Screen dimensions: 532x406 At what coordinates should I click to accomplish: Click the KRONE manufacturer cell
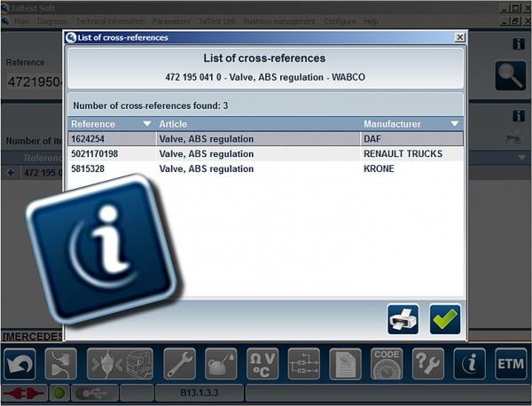coord(411,168)
